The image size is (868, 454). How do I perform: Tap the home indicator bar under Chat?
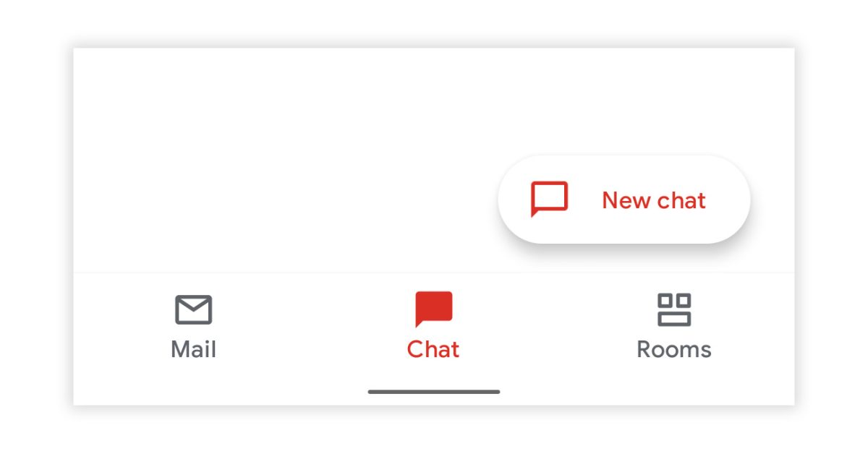(433, 392)
